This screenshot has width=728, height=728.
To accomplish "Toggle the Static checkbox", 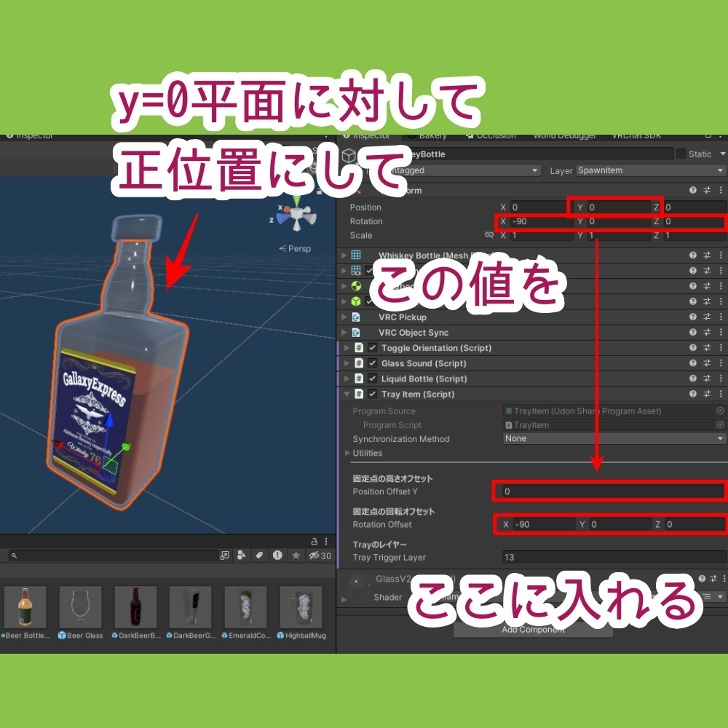I will (x=681, y=154).
